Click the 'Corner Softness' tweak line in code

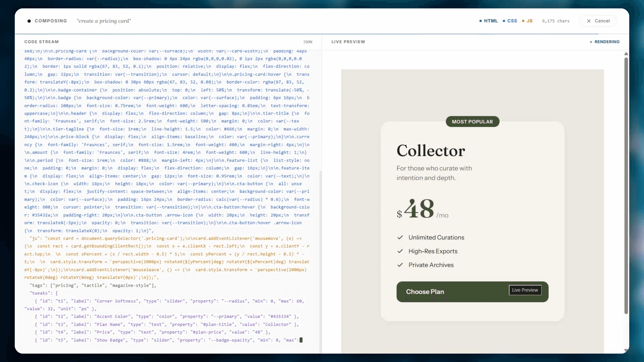164,305
